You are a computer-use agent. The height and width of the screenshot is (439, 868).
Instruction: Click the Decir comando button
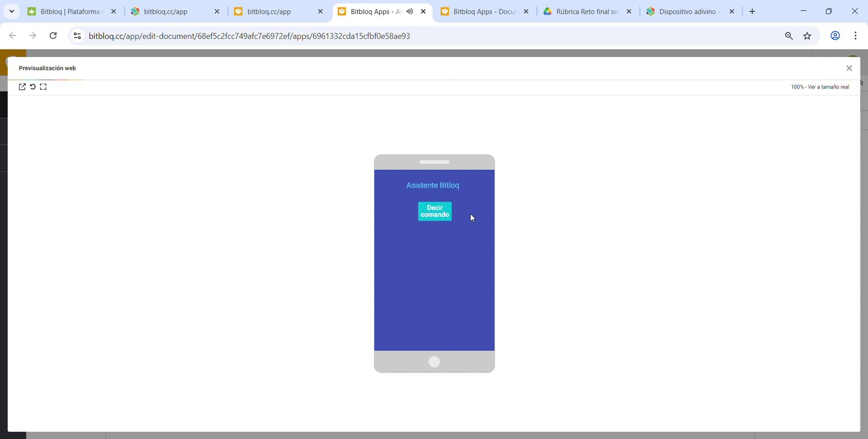pos(435,211)
